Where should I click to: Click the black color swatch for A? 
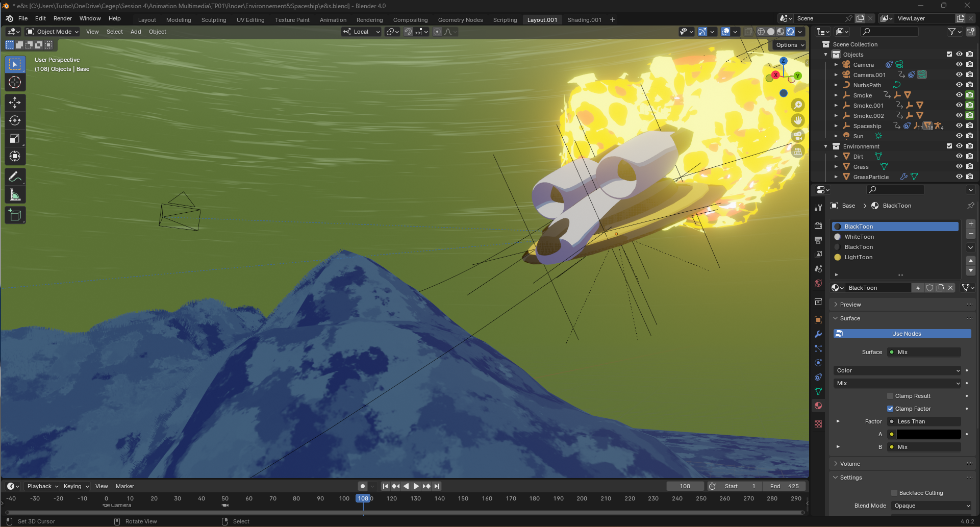[x=928, y=434]
